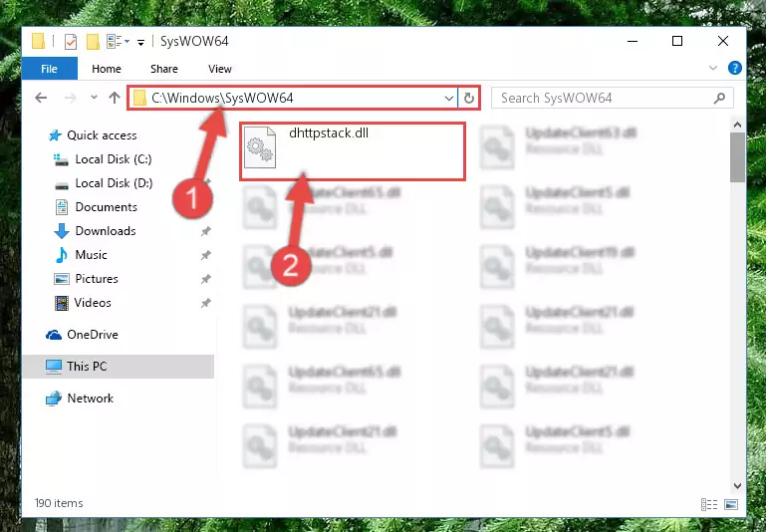Click the folder icon in title bar
This screenshot has width=766, height=532.
[39, 42]
